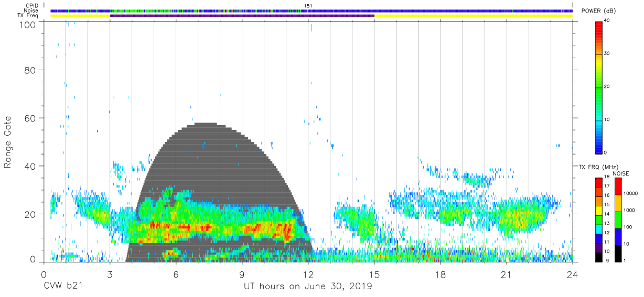Click TX frequency scale label 18
This screenshot has width=644, height=297.
(607, 177)
